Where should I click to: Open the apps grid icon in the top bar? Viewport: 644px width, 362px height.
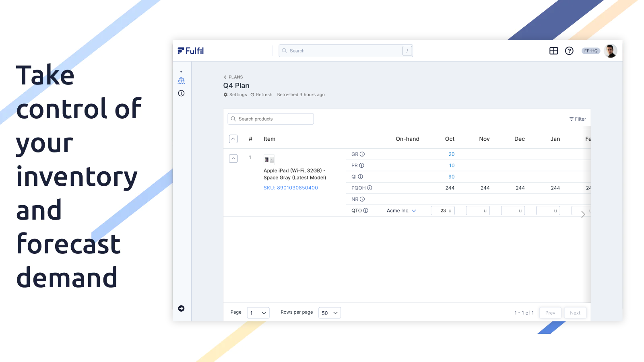(554, 51)
